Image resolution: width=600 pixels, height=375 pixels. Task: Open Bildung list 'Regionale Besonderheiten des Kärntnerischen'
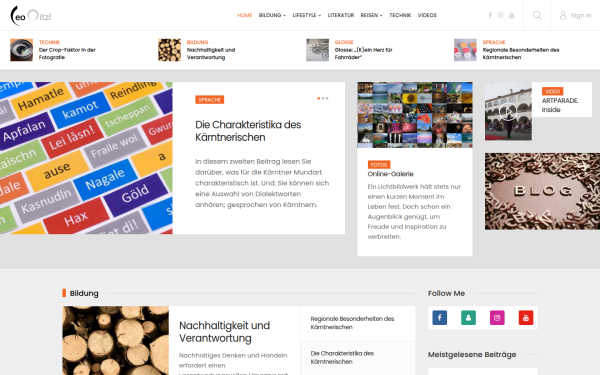pyautogui.click(x=352, y=323)
